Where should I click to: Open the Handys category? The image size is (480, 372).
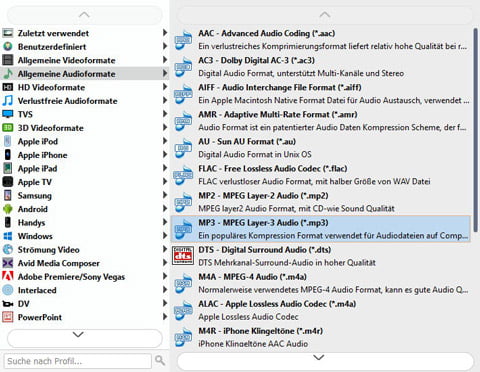point(85,222)
